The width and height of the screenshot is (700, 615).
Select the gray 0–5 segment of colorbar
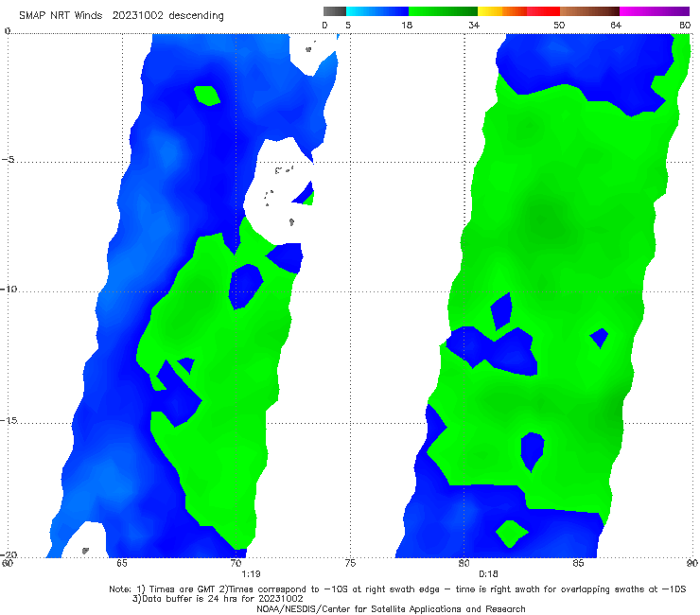click(335, 11)
